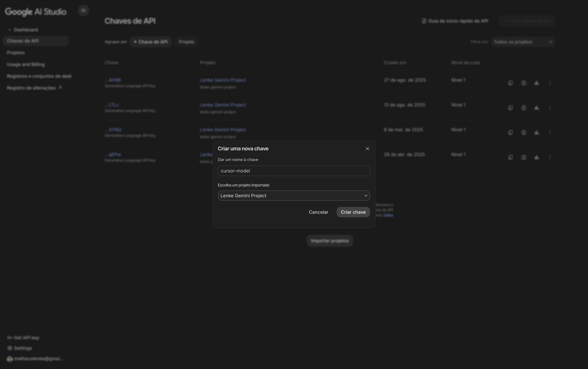
Task: Click the Get API key icon in sidebar
Action: 9,337
